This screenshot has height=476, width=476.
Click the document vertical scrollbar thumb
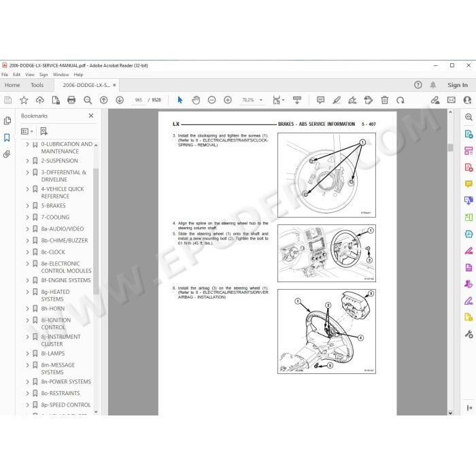tap(450, 148)
